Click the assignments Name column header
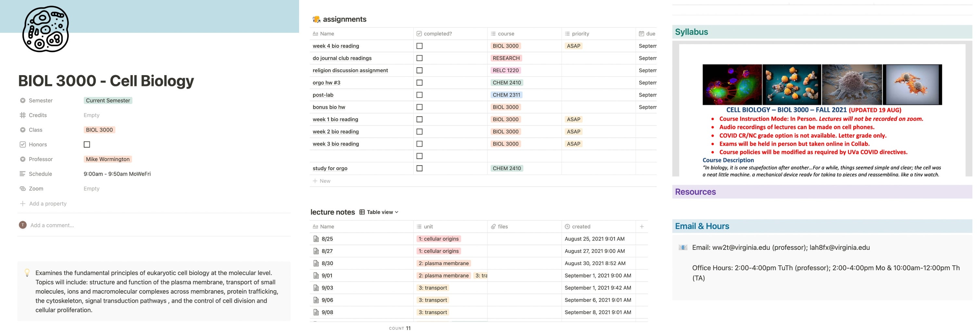 tap(362, 33)
